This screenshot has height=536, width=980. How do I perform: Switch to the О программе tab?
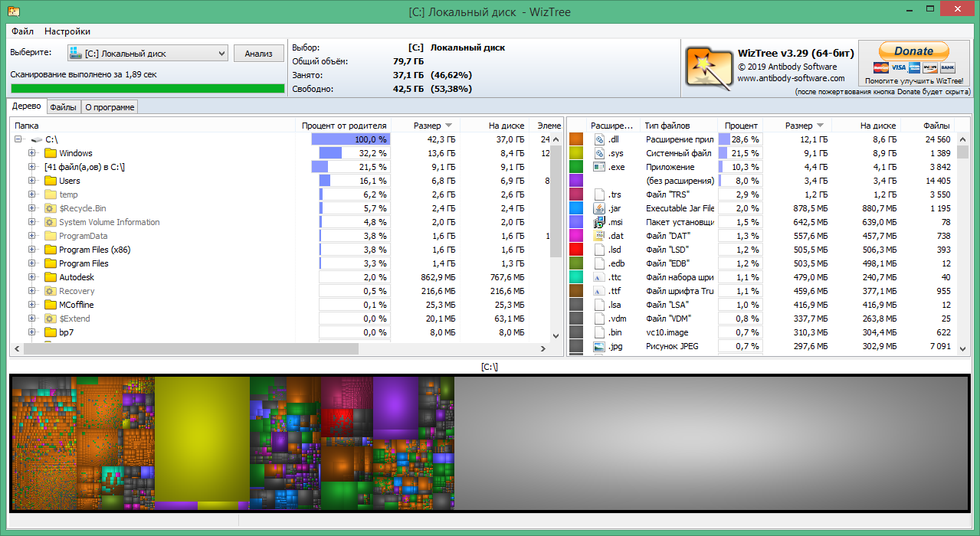tap(110, 107)
